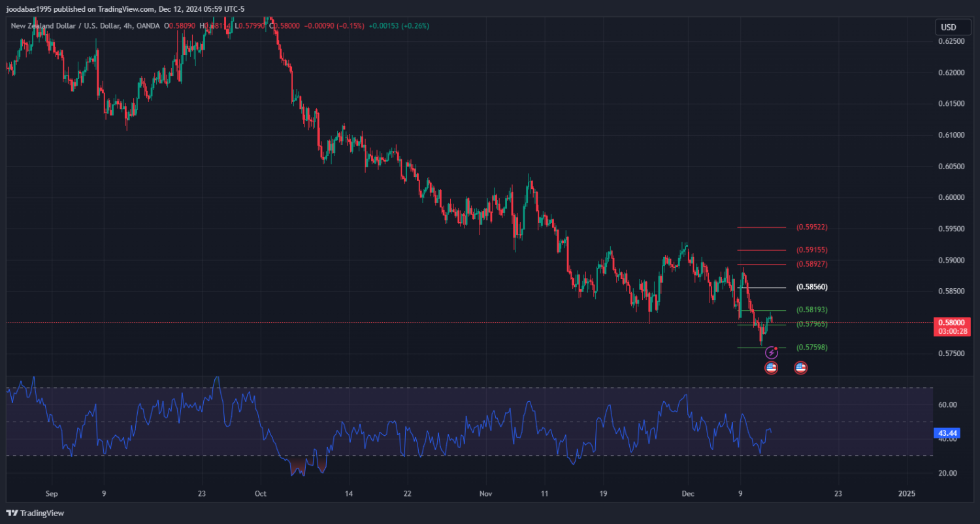Select the green 0.57965 support label
The height and width of the screenshot is (524, 980).
[811, 324]
